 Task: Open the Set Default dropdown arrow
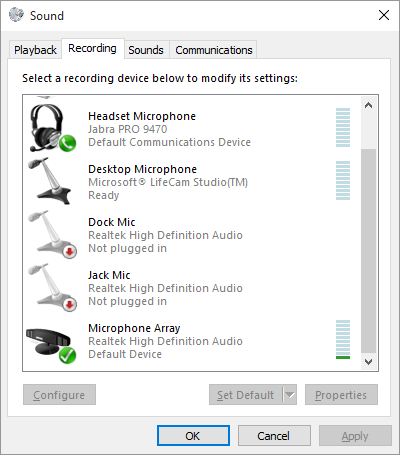click(290, 395)
